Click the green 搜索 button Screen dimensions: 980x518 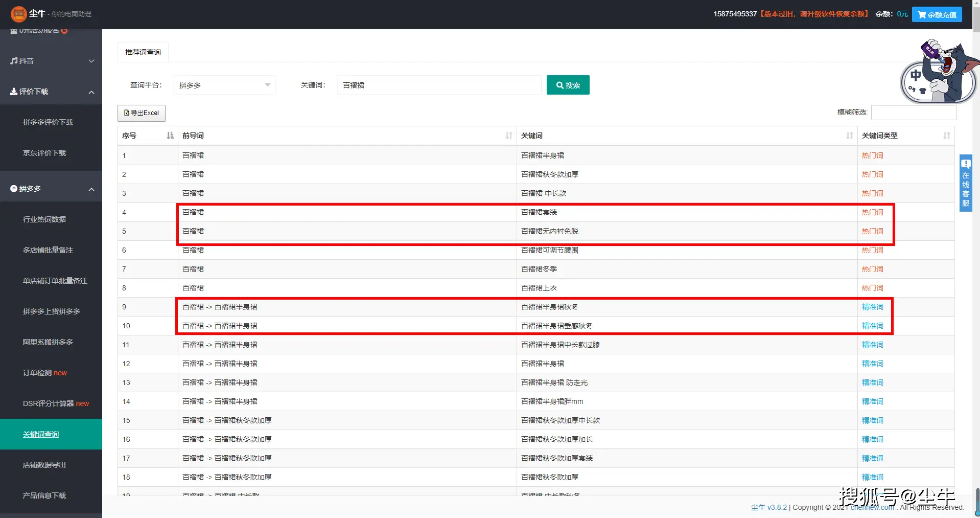point(568,85)
